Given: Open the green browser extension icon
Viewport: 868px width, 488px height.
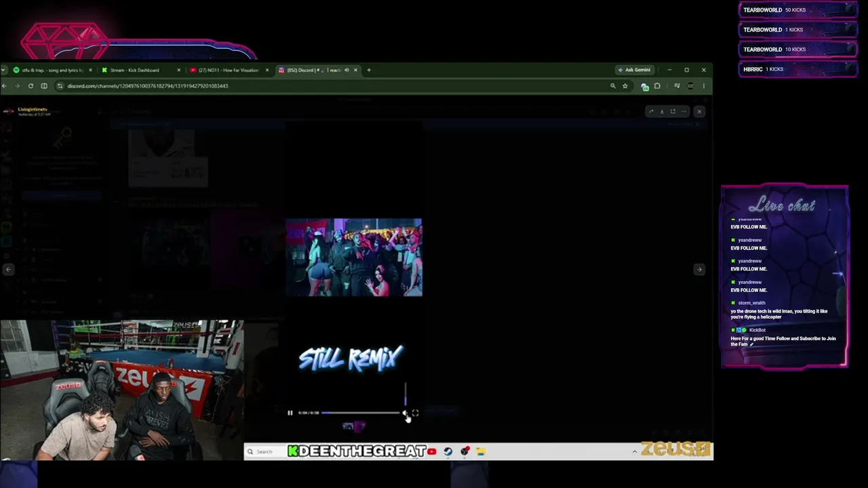Looking at the screenshot, I should (645, 86).
